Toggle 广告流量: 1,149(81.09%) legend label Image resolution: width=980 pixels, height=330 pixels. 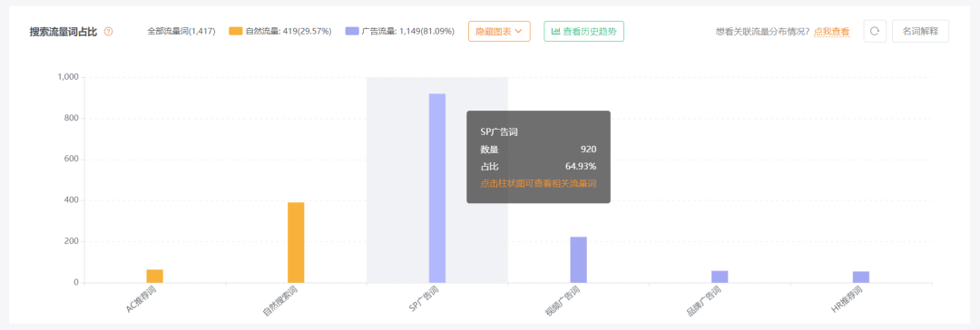tap(408, 31)
